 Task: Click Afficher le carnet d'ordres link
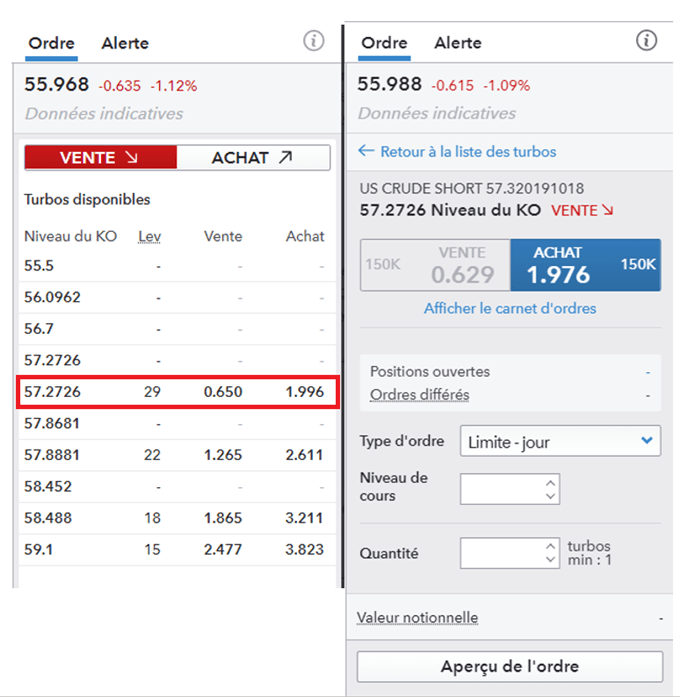pyautogui.click(x=510, y=309)
